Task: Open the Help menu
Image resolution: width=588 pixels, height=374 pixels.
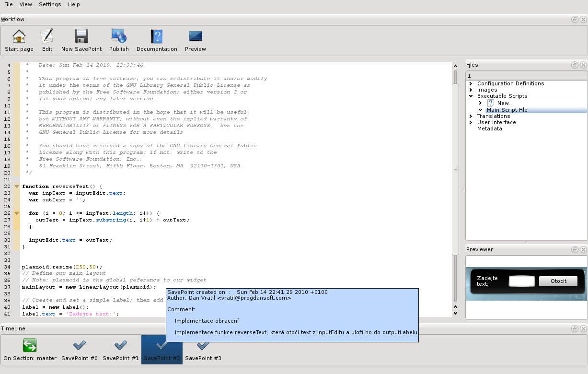Action: [74, 4]
